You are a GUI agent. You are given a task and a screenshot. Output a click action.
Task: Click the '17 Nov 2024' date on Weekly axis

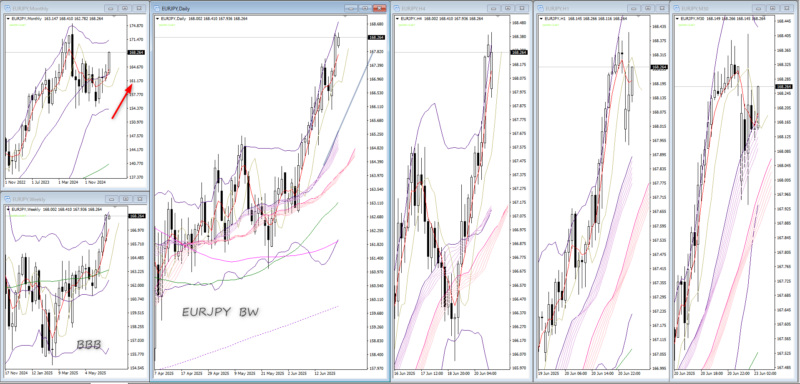15,372
